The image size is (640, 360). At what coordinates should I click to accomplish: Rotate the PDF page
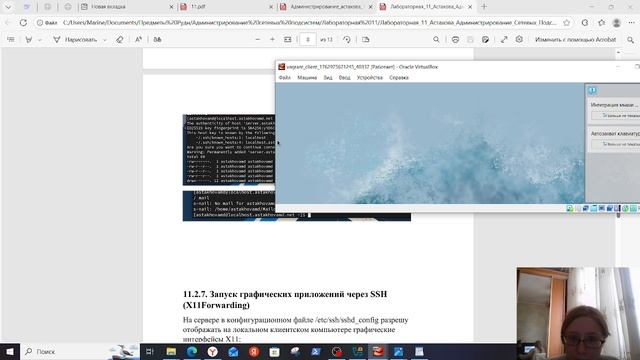[x=347, y=40]
